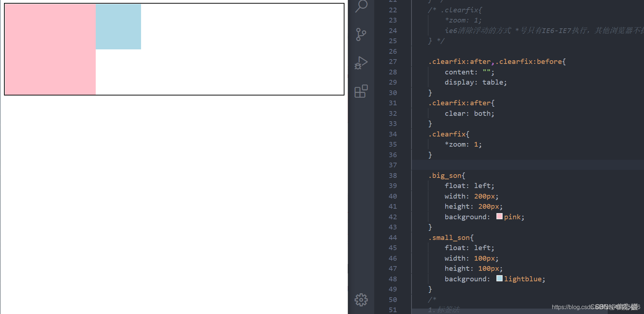
Task: Click the 'content: "";' declaration
Action: 470,72
